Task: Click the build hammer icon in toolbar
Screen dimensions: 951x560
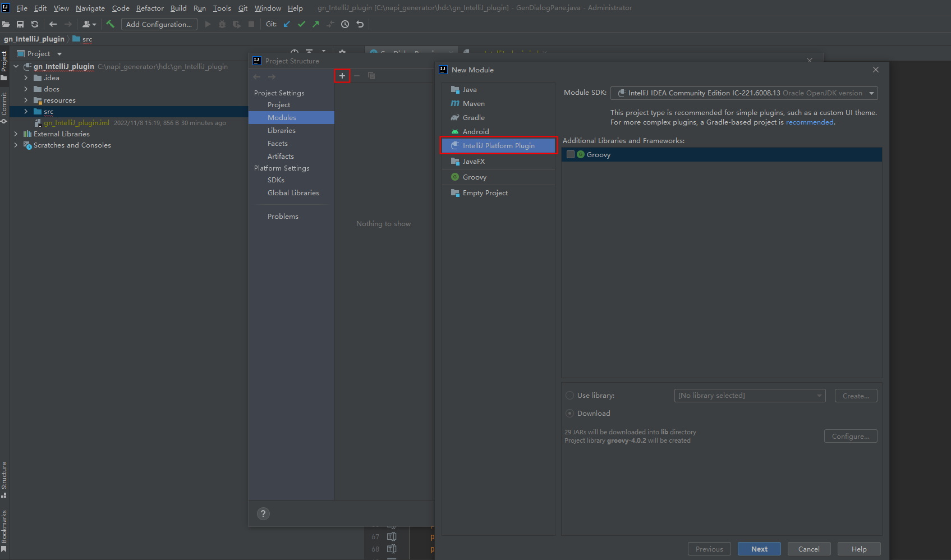Action: coord(110,24)
